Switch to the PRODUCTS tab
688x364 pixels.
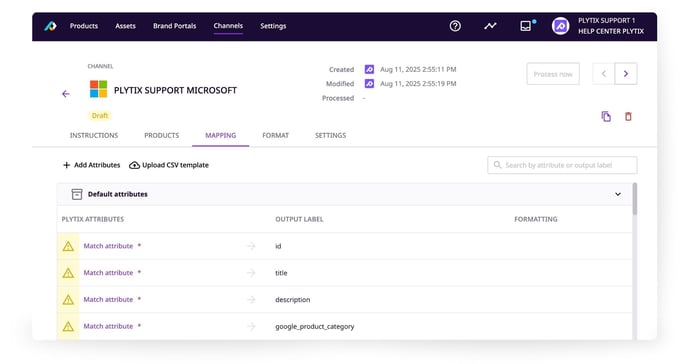[161, 135]
